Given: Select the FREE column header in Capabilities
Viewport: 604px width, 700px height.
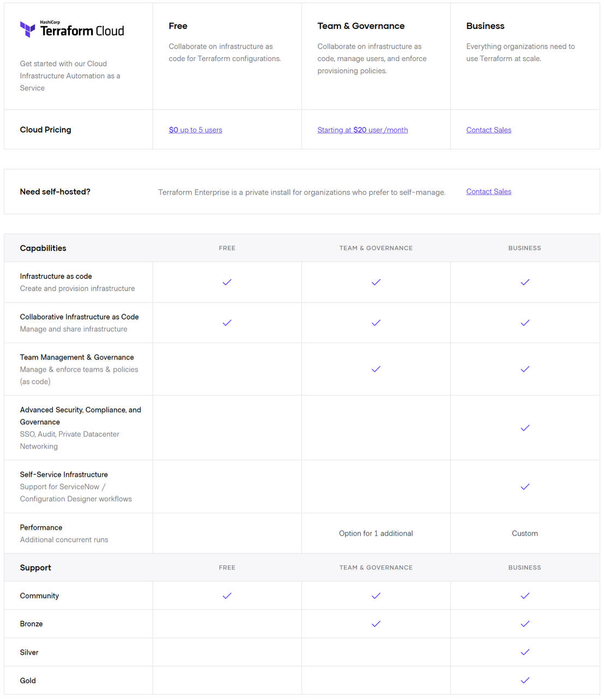Looking at the screenshot, I should coord(227,248).
